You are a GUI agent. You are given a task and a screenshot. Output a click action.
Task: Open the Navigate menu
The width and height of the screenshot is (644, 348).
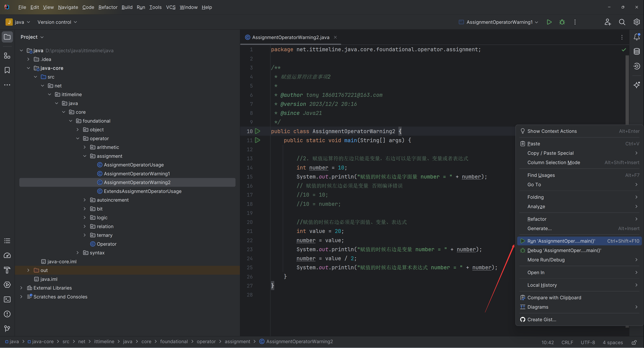pyautogui.click(x=68, y=7)
